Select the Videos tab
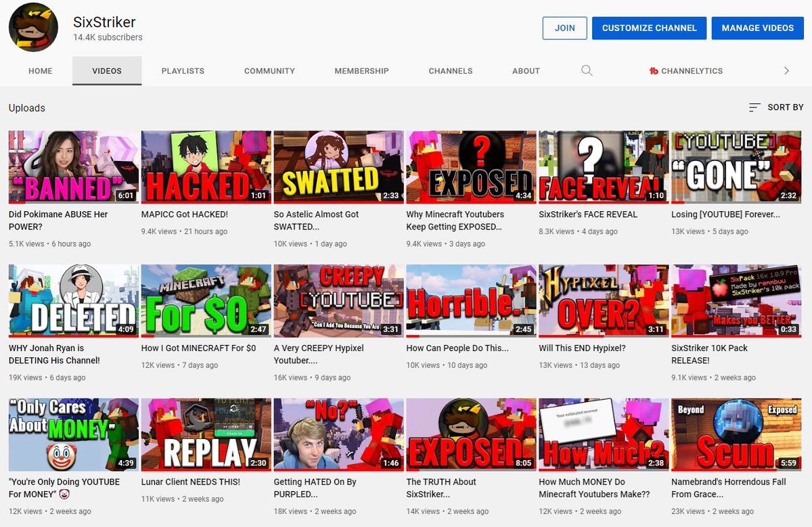 107,70
